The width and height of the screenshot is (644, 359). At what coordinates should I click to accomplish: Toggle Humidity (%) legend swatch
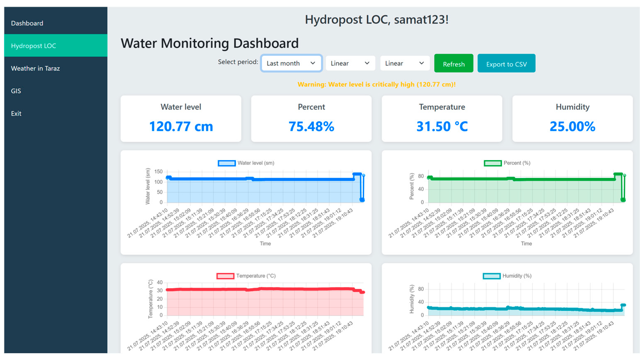coord(492,276)
